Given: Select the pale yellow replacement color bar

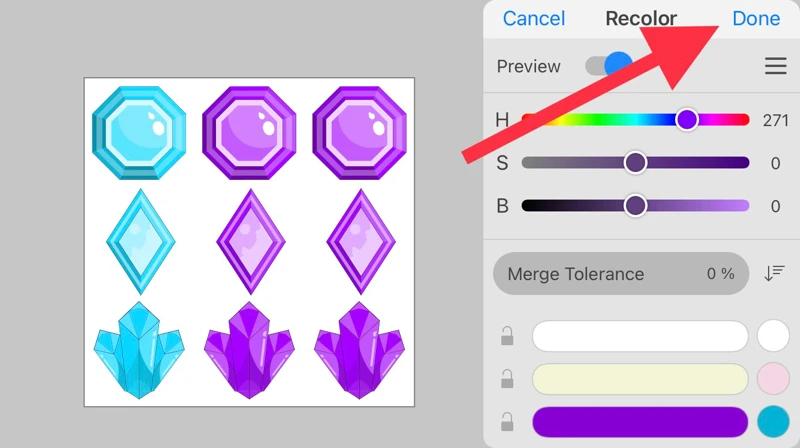Looking at the screenshot, I should [640, 379].
